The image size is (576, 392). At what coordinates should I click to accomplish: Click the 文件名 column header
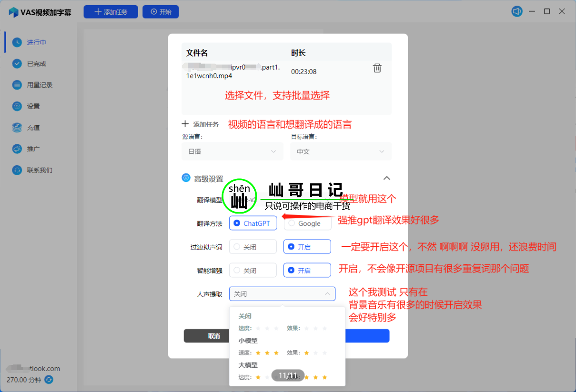pyautogui.click(x=197, y=53)
